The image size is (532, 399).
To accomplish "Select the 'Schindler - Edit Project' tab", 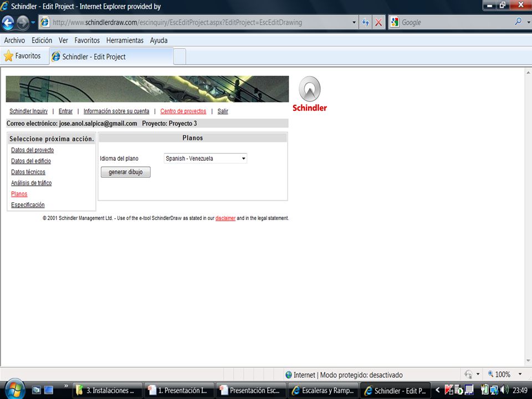I will pyautogui.click(x=111, y=57).
